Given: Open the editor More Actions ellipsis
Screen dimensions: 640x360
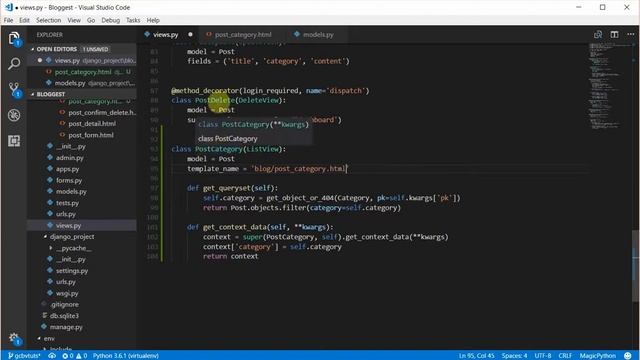Looking at the screenshot, I should (631, 35).
